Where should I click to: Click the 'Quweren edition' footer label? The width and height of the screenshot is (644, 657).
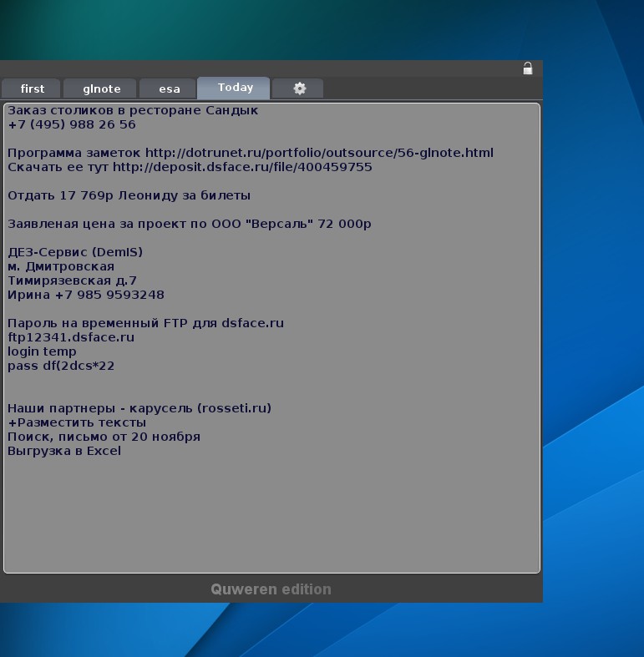(x=271, y=589)
